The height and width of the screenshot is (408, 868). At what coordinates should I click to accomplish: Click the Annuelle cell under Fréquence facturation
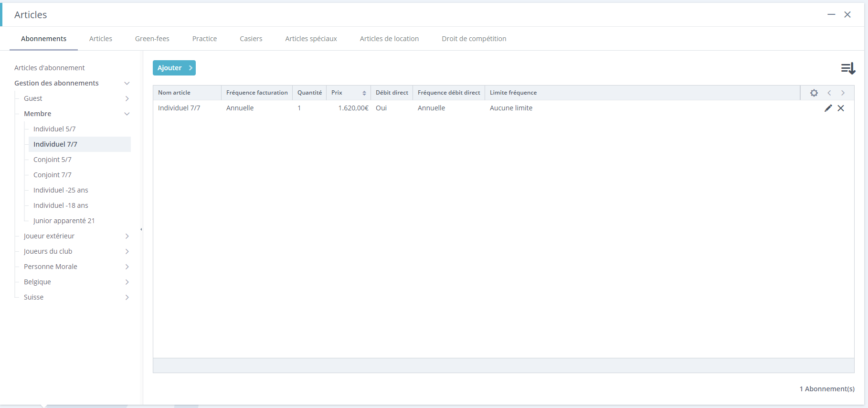[240, 108]
